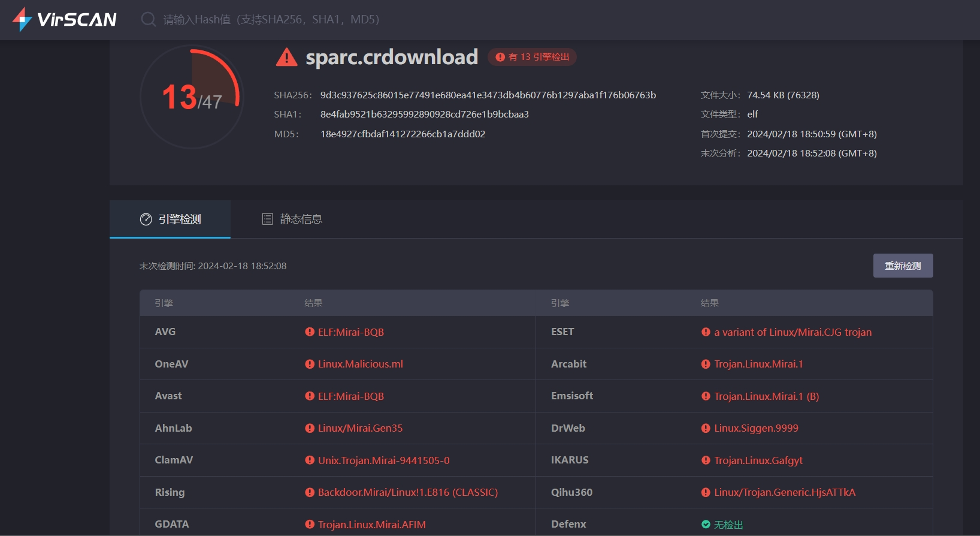Click the OneAV engine name
The image size is (980, 536).
[x=171, y=364]
